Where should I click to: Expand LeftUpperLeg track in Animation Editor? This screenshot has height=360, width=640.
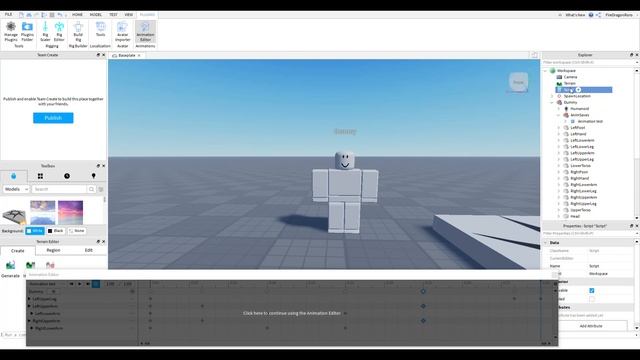click(x=29, y=299)
